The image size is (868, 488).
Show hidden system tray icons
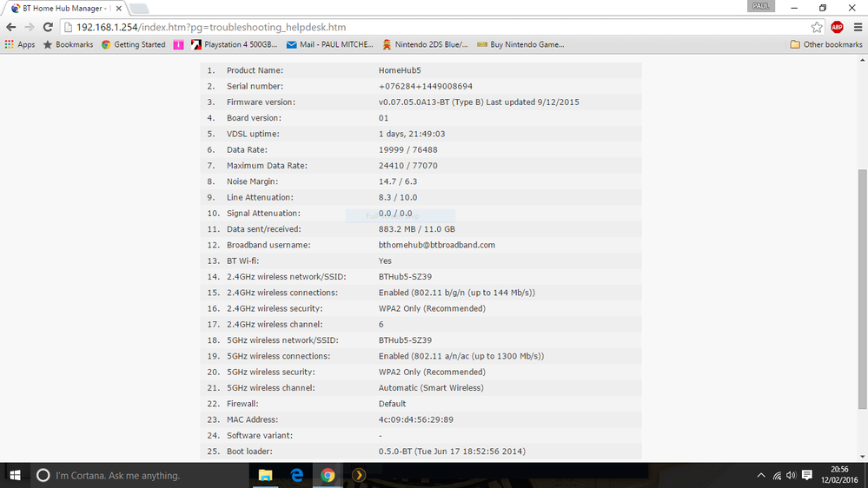[x=761, y=475]
